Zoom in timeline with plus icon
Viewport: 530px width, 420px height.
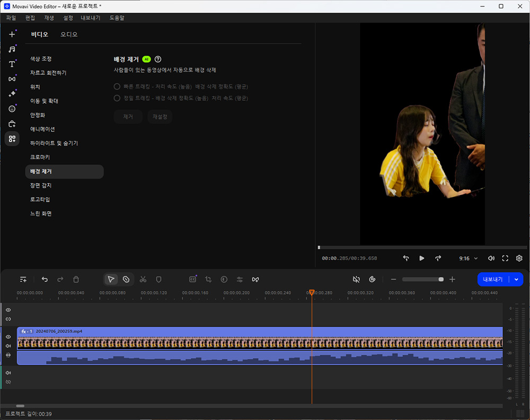click(452, 279)
